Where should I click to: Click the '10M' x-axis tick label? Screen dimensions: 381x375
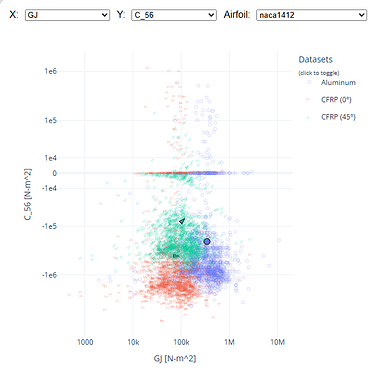277,342
